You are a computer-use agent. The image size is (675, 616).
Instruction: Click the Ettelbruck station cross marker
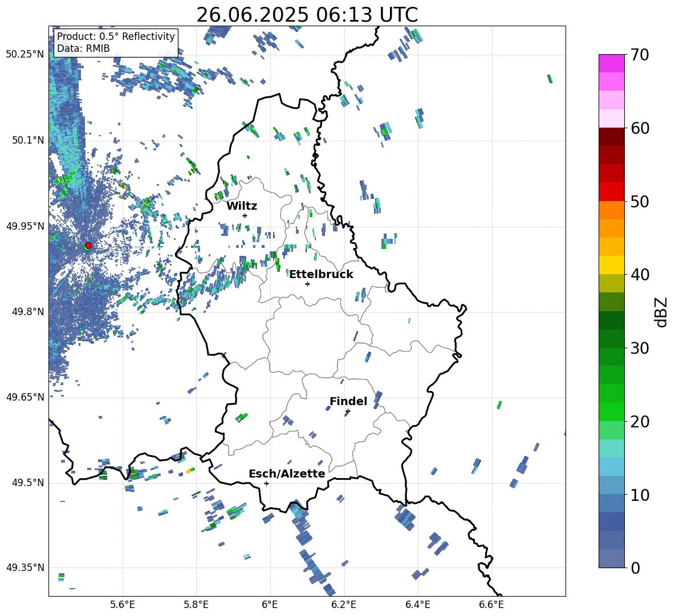[x=307, y=284]
